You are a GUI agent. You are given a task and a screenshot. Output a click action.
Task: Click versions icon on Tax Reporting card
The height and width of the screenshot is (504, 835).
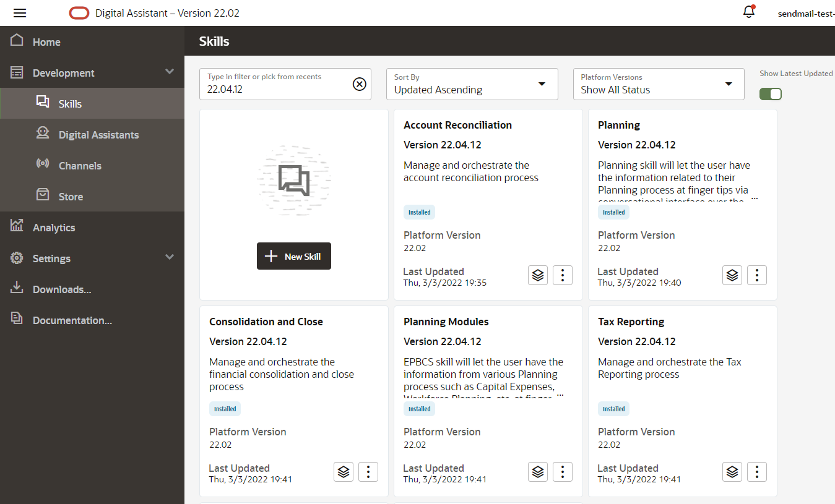click(x=732, y=472)
